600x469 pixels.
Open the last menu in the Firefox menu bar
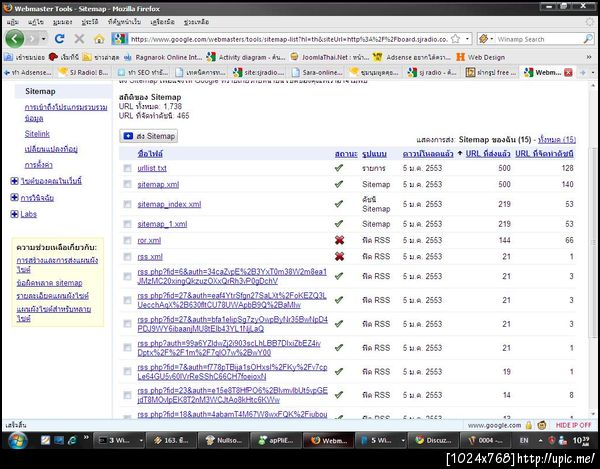196,22
